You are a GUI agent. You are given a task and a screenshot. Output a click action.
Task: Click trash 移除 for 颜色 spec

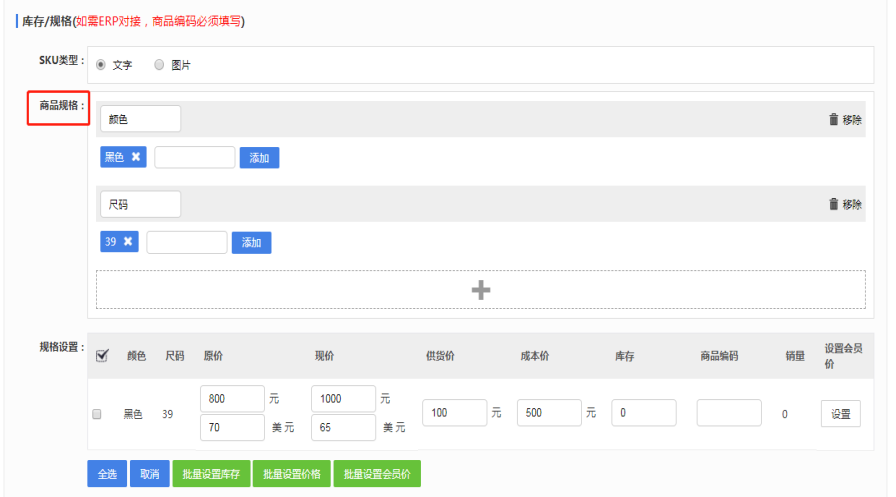point(845,119)
